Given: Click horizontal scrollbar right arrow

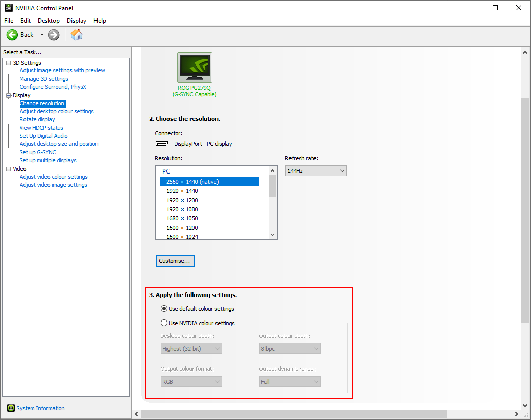Looking at the screenshot, I should 516,414.
